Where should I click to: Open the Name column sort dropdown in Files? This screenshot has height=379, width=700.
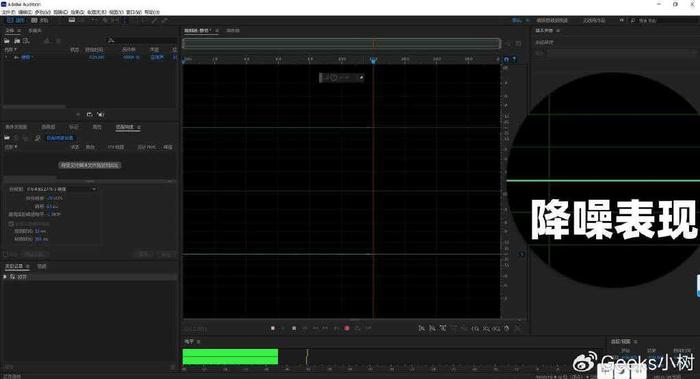(11, 50)
